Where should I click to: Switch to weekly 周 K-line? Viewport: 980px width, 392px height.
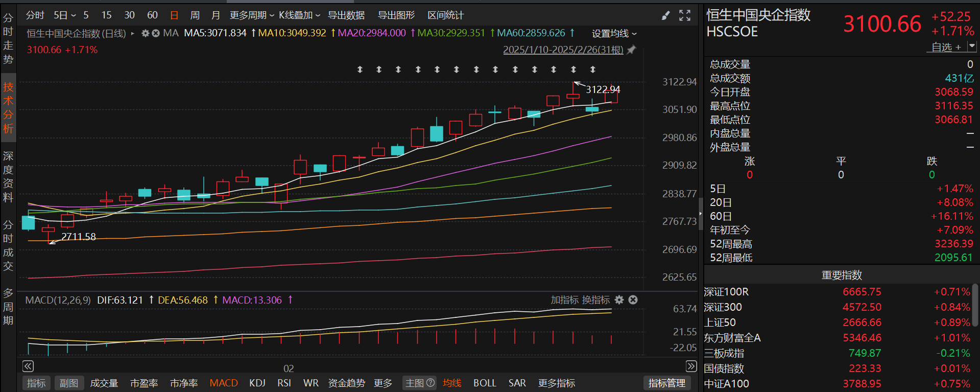(x=195, y=15)
